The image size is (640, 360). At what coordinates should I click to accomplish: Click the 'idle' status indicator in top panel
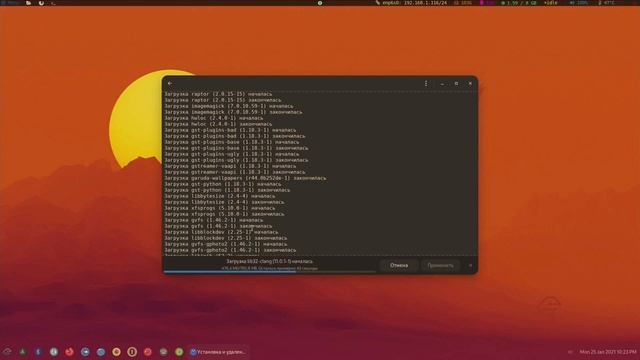[551, 2]
